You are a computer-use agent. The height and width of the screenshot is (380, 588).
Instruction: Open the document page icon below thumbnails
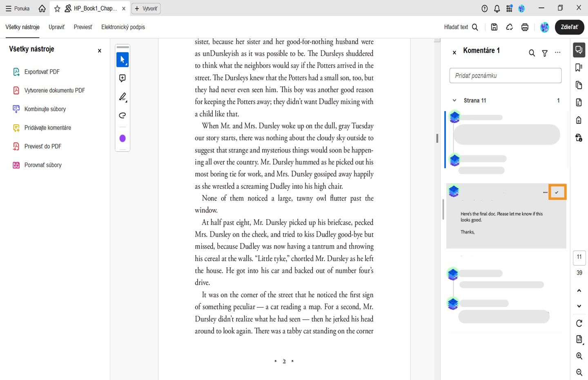579,102
